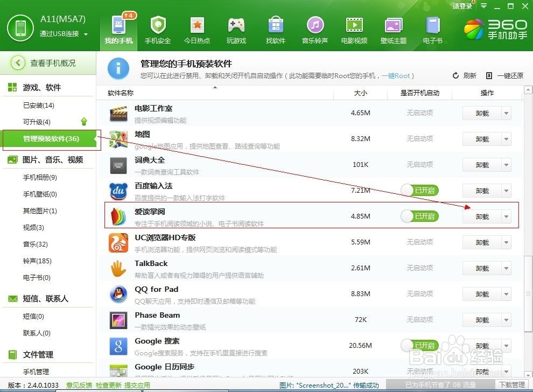
Task: Switch to the 电子书 tab
Action: 432,30
